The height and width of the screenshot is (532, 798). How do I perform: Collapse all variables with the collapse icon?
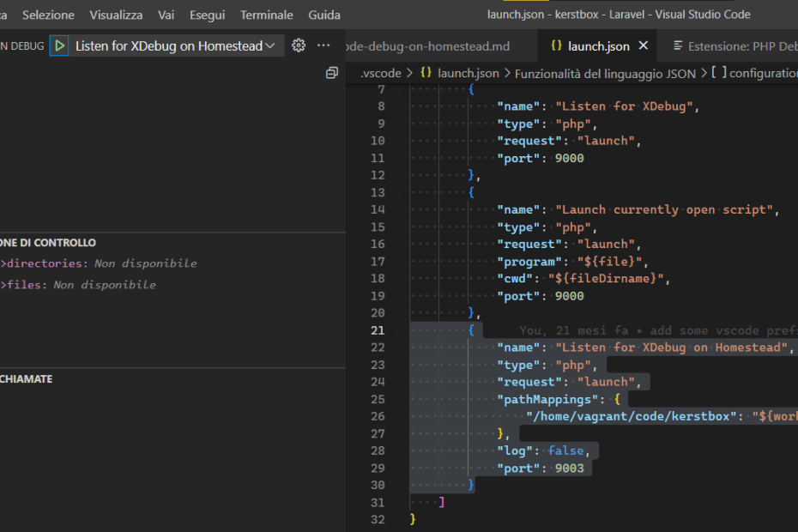332,73
